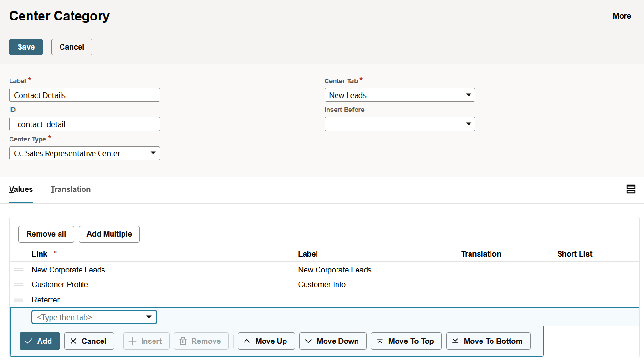Click the Customer Info label cell

322,284
